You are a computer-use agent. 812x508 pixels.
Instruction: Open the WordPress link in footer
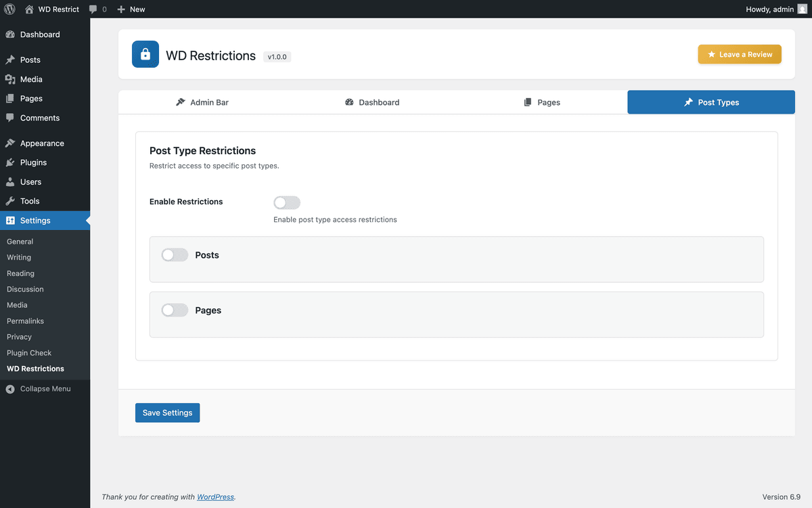click(215, 497)
